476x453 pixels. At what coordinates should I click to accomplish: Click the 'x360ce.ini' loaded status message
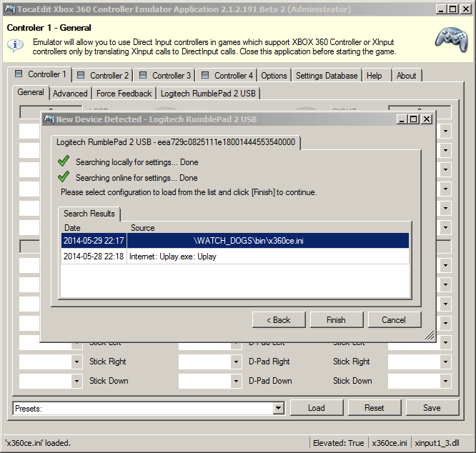click(38, 443)
